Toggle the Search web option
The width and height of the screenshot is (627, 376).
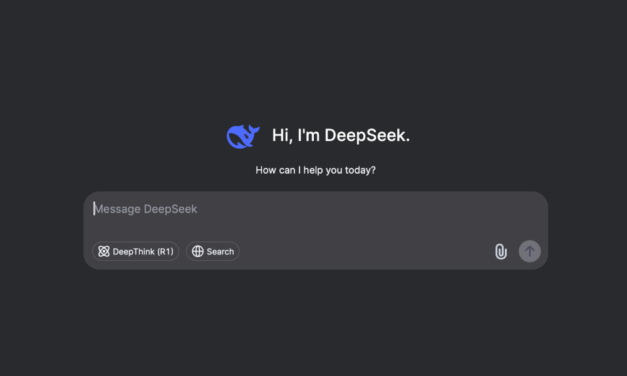213,251
